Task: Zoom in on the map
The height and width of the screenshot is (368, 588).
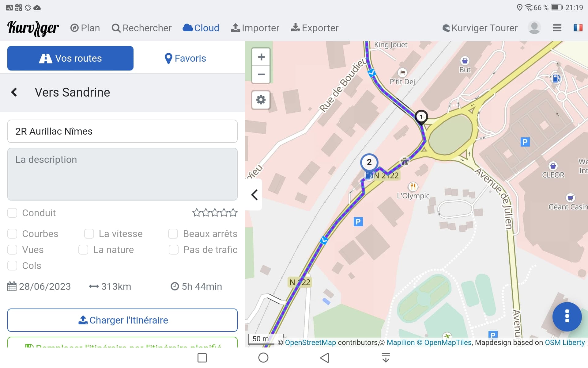Action: (x=261, y=57)
